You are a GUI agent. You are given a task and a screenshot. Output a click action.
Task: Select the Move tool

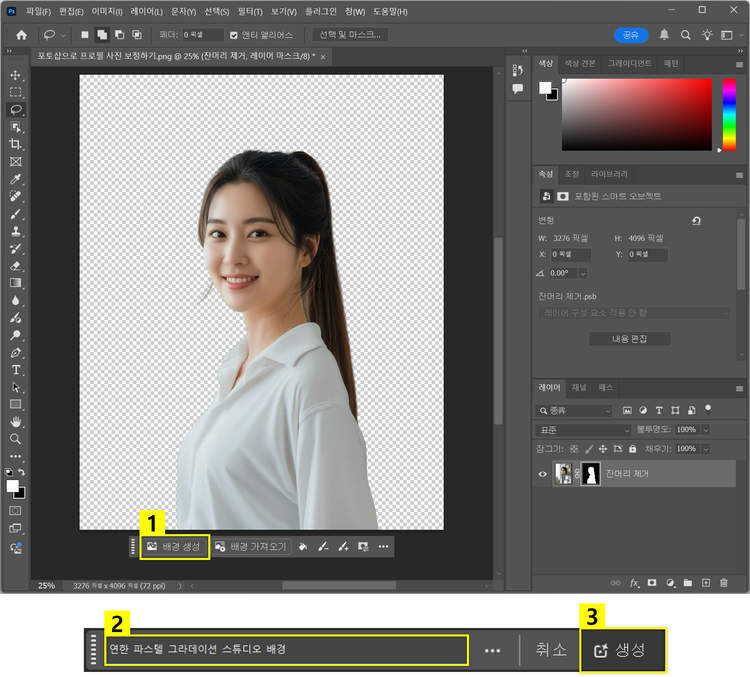(x=16, y=75)
